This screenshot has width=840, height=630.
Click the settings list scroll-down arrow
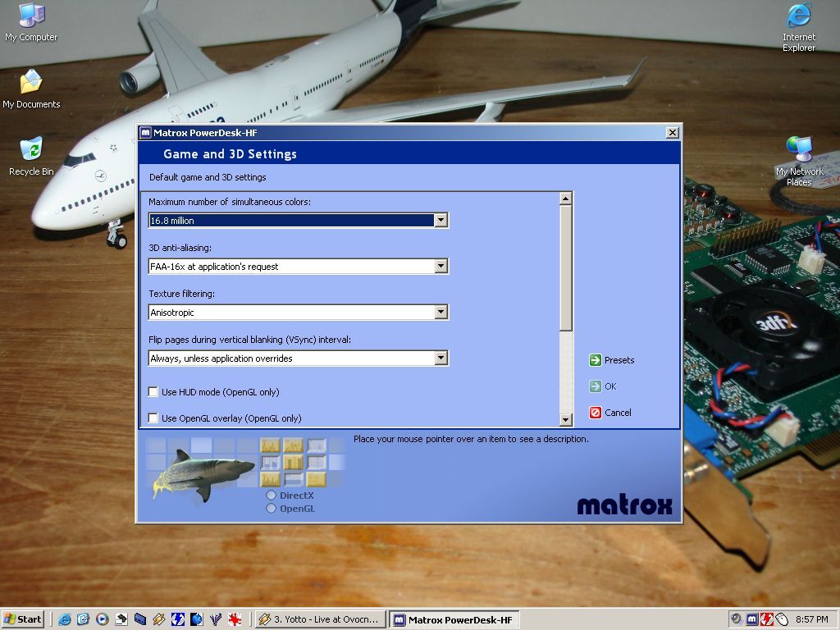(x=566, y=420)
